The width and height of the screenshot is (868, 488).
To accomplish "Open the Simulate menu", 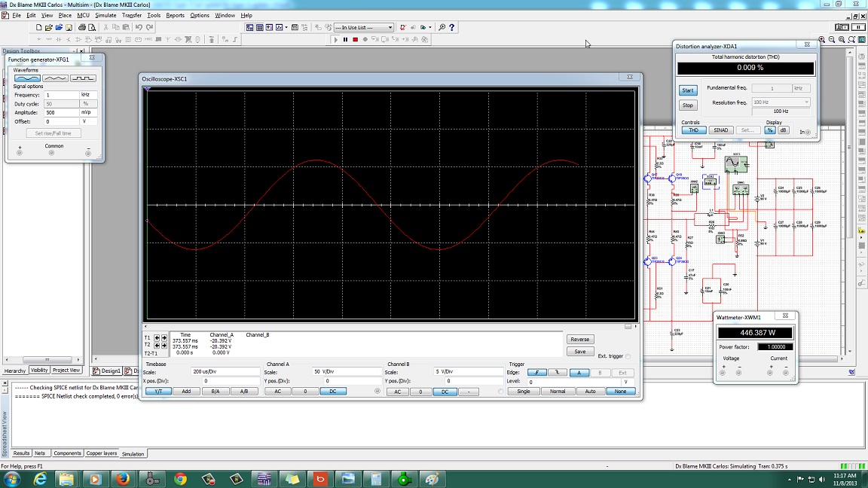I will point(105,16).
